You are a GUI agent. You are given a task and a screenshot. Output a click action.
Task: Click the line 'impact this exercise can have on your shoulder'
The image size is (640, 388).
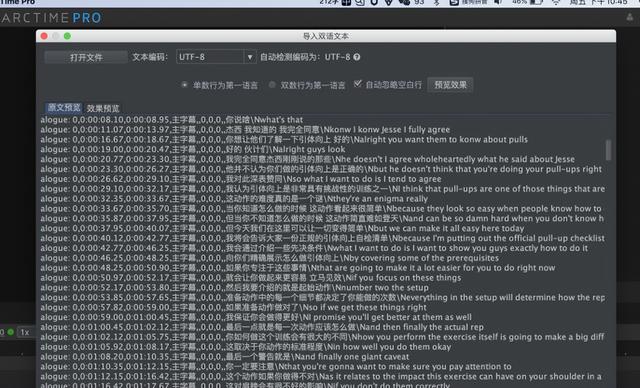[x=321, y=376]
